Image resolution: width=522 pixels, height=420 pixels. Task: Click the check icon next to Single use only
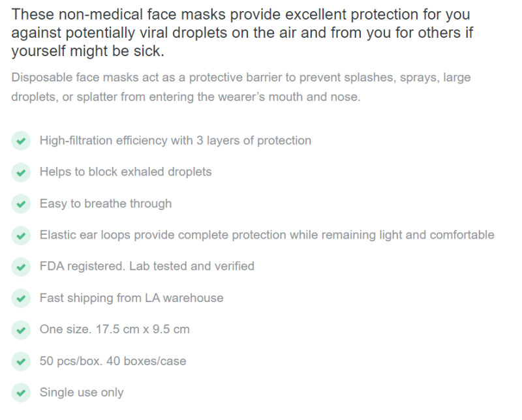tap(21, 393)
